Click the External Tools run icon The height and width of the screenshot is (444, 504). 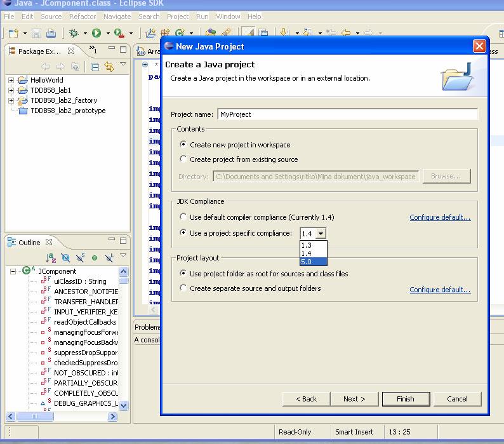coord(119,33)
